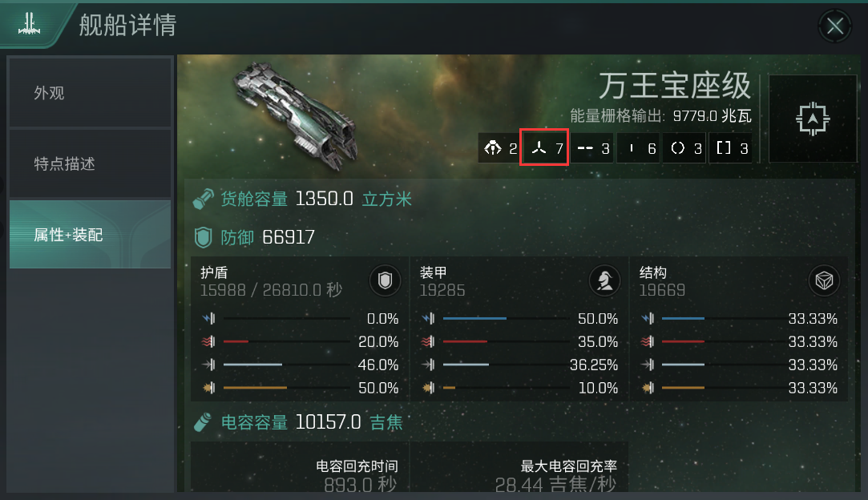Click the circular-brackets slot icon showing 3

[x=684, y=148]
